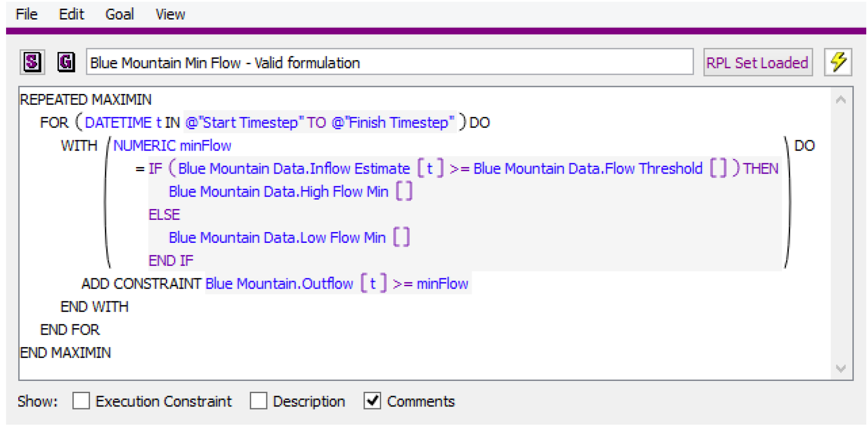Viewport: 868px width, 429px height.
Task: Select the REPEATED MAXIMIN statement line
Action: point(86,100)
